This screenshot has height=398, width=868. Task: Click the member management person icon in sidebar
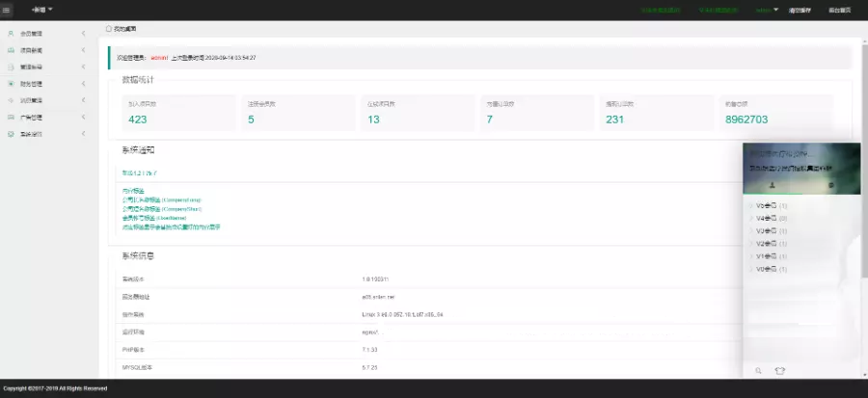(x=11, y=33)
